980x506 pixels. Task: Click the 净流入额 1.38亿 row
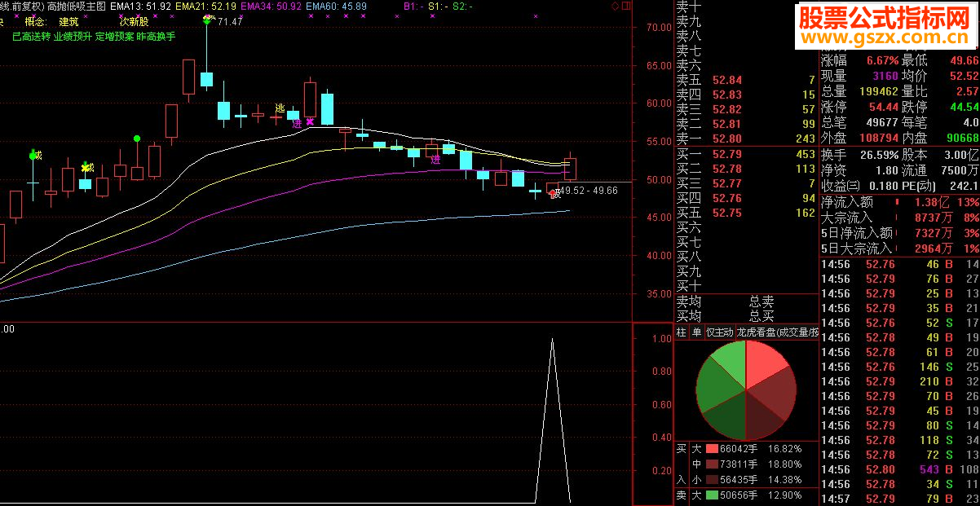899,202
